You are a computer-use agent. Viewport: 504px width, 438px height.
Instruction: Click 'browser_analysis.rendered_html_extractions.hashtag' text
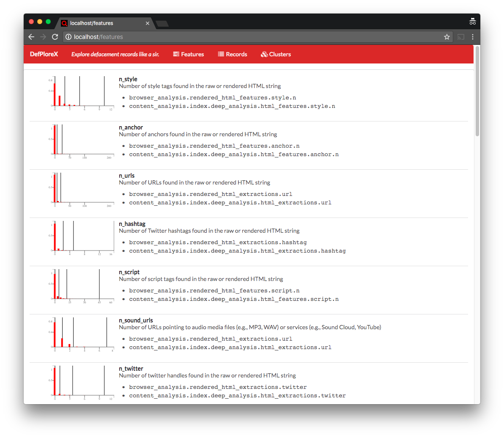click(x=218, y=242)
